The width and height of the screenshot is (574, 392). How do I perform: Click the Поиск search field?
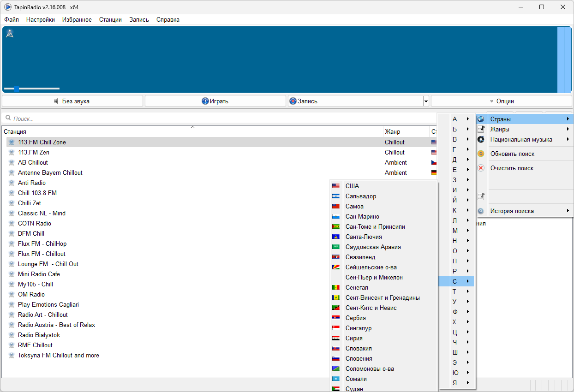tap(219, 119)
